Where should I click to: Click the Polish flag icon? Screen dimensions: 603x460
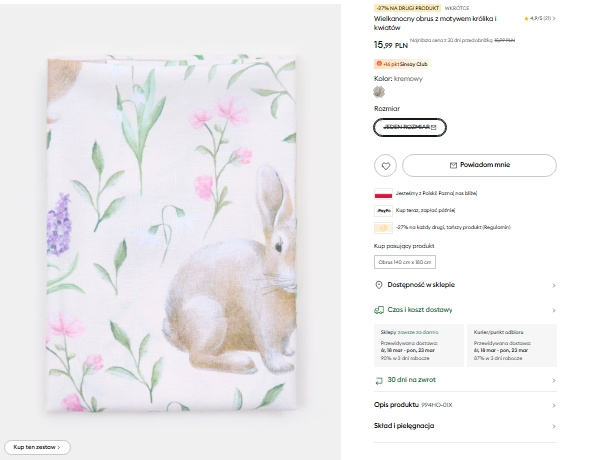coord(383,193)
